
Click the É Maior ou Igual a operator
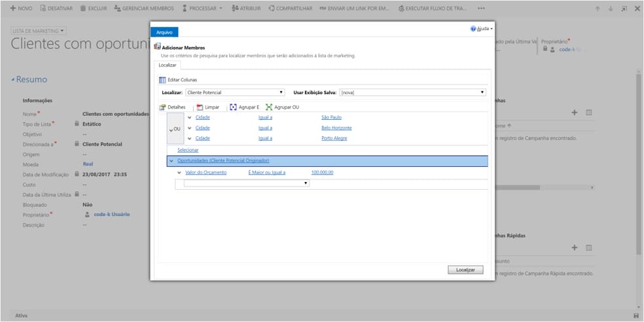[266, 172]
